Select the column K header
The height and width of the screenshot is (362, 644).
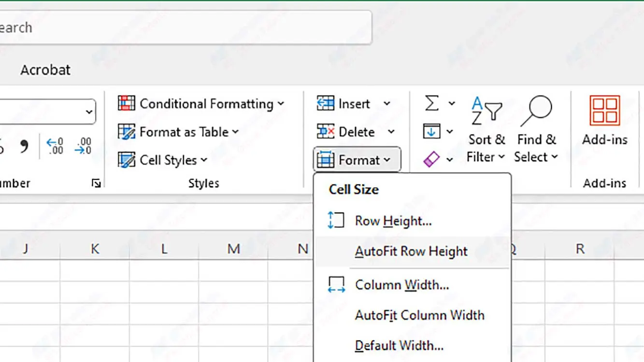95,249
